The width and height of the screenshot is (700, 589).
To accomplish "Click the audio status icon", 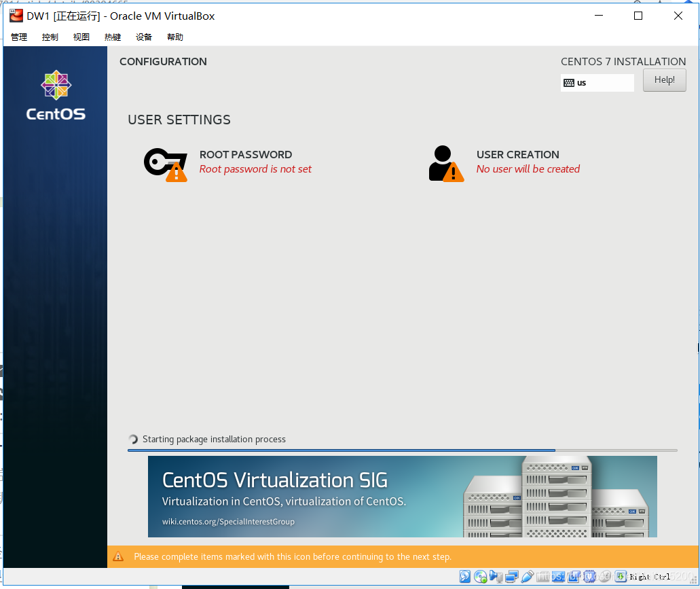I will [496, 577].
